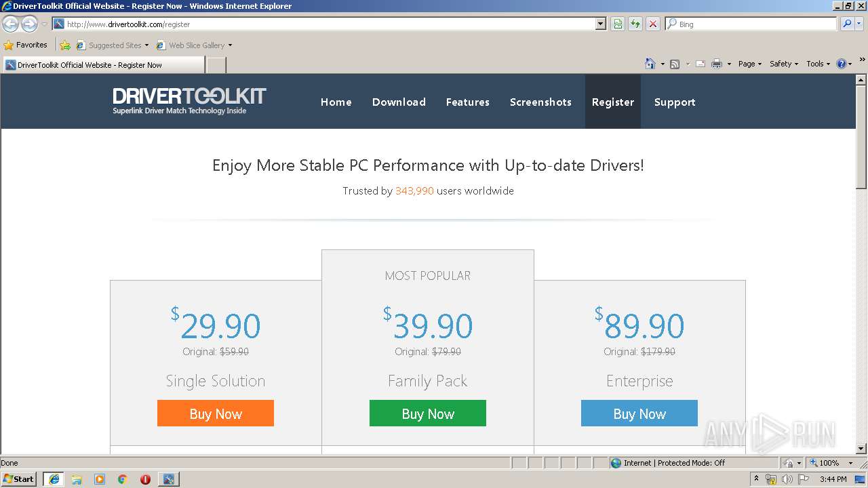
Task: Expand command bar overflow chevron
Action: point(862,60)
